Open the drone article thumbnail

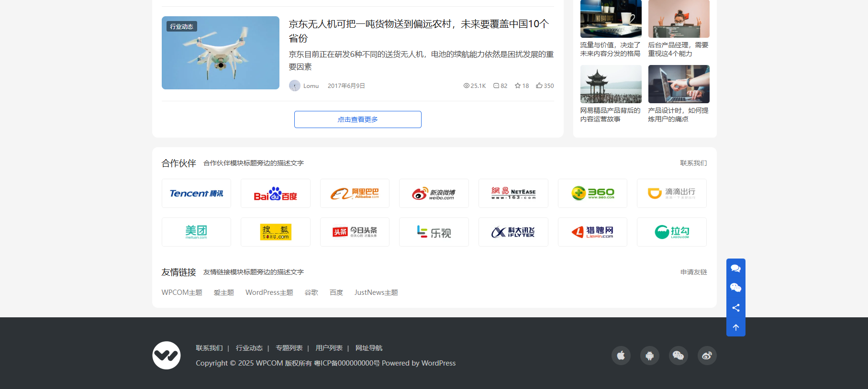pos(221,53)
